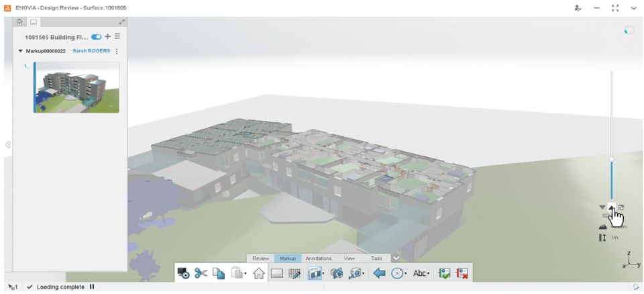Click the Copy icon in toolbar
Screen dimensions: 644x294
[219, 273]
